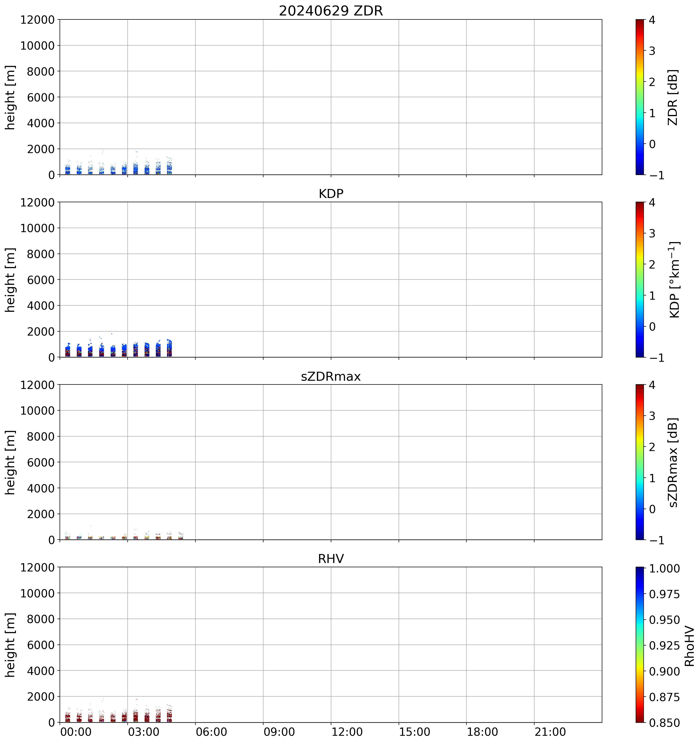Click the dark red RHV data cluster

pos(135,717)
